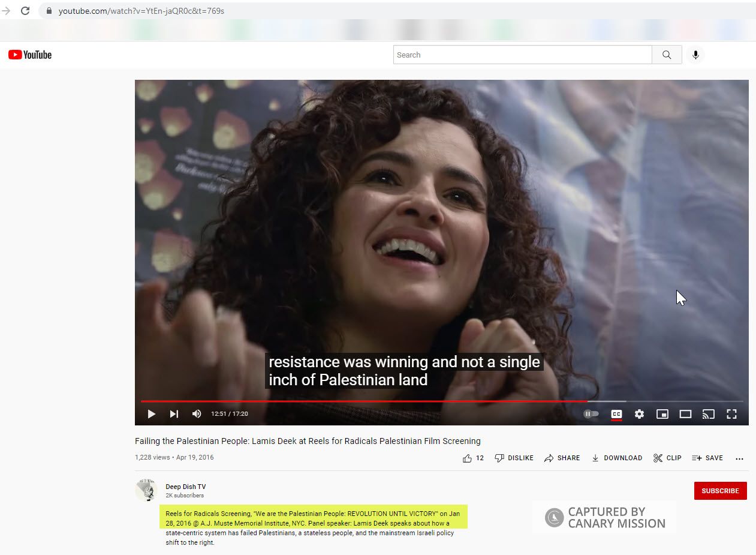This screenshot has width=756, height=555.
Task: Like the video with thumbs up
Action: click(x=468, y=458)
